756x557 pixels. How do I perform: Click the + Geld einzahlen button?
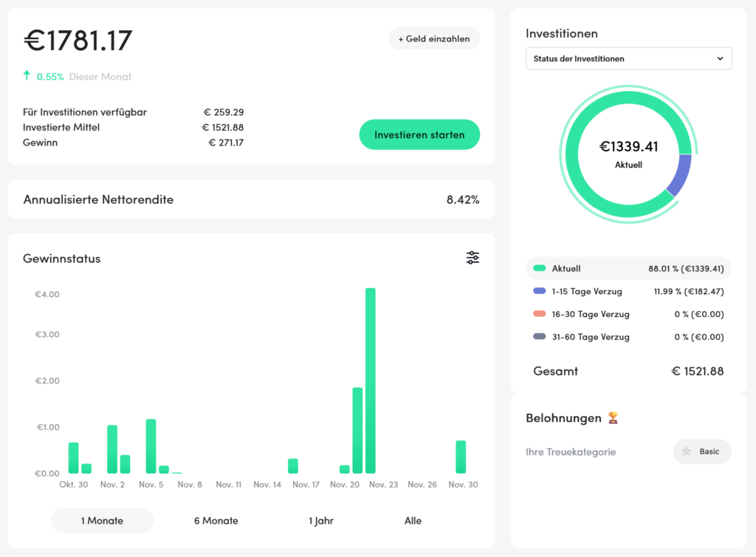pos(433,38)
